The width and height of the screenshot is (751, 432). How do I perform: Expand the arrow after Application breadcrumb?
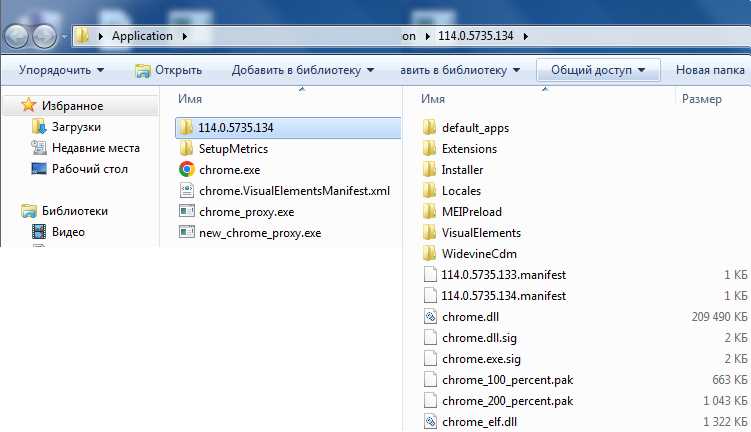[x=184, y=36]
